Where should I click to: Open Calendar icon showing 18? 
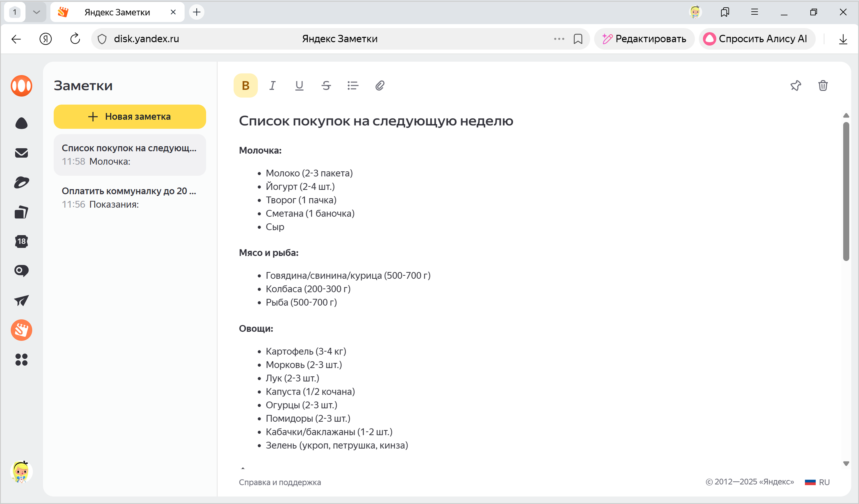(21, 241)
